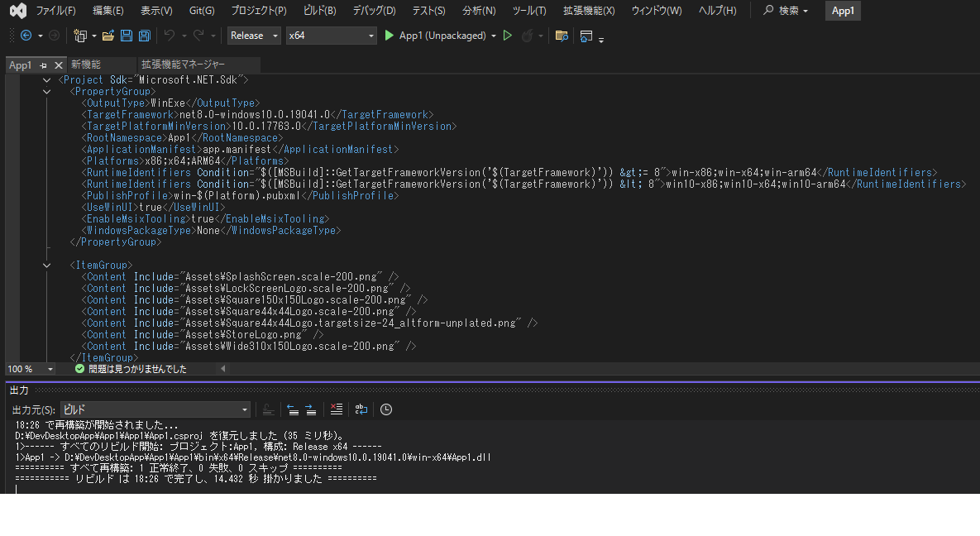Change the 出力元 source dropdown
The width and height of the screenshot is (980, 536).
[154, 409]
